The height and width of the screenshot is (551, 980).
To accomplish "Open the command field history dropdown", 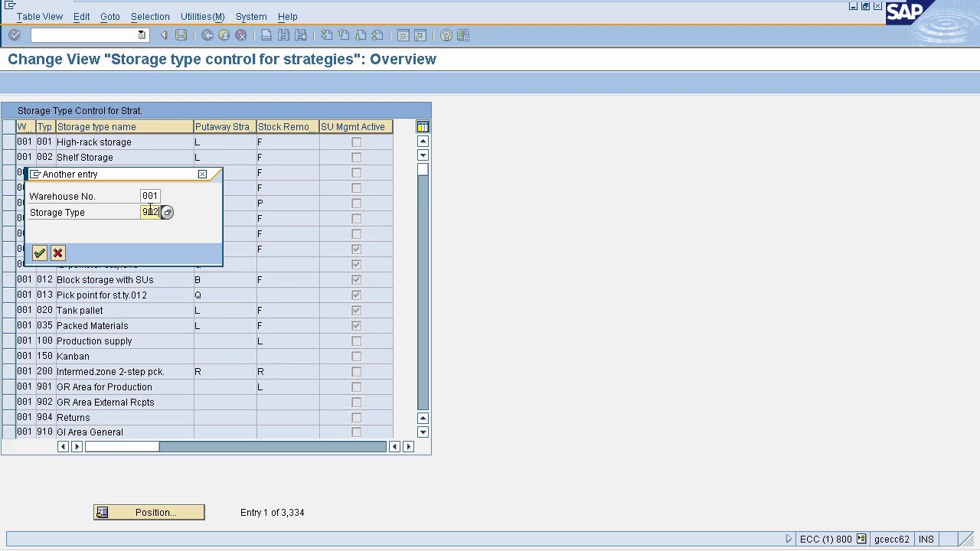I will point(142,35).
